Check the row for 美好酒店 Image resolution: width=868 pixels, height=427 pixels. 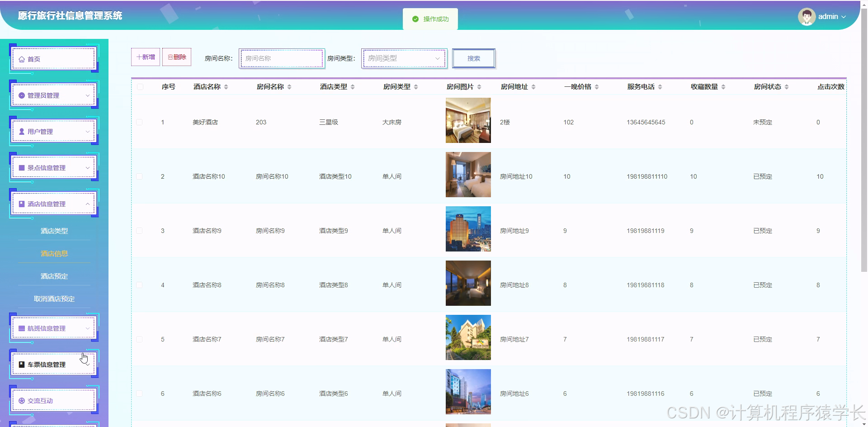pos(139,122)
